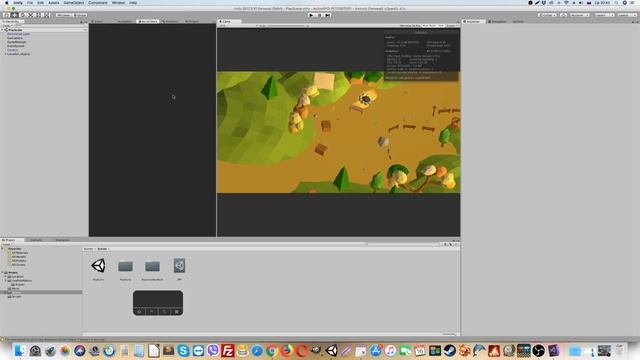Open the Window menu
Screen dimensions: 640x360
(118, 2)
